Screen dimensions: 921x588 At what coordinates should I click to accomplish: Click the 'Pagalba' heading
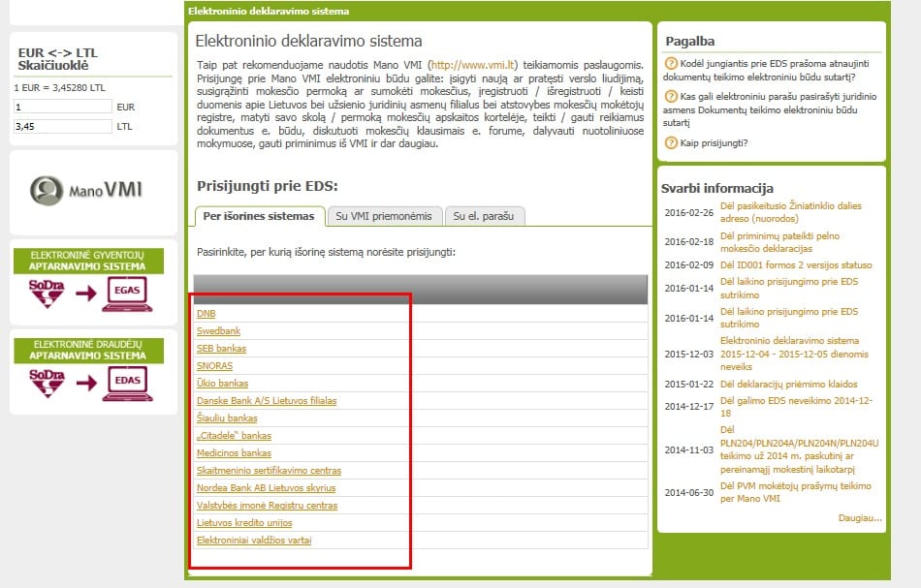coord(690,41)
